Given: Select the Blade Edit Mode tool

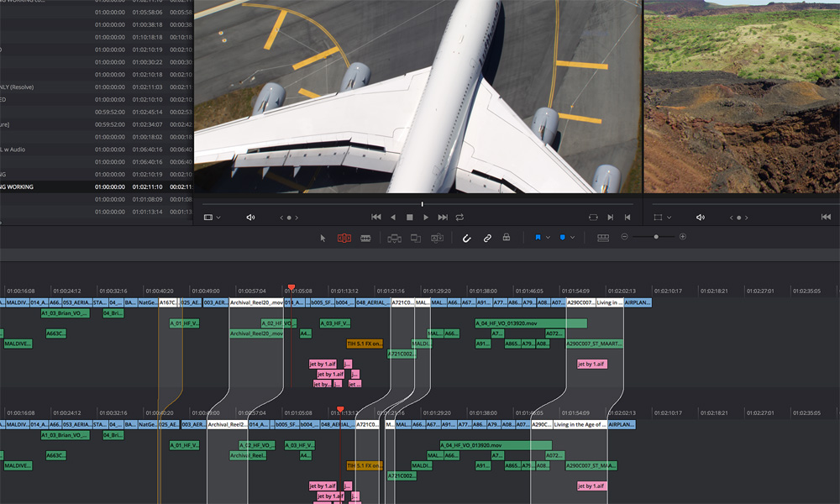Looking at the screenshot, I should point(365,239).
